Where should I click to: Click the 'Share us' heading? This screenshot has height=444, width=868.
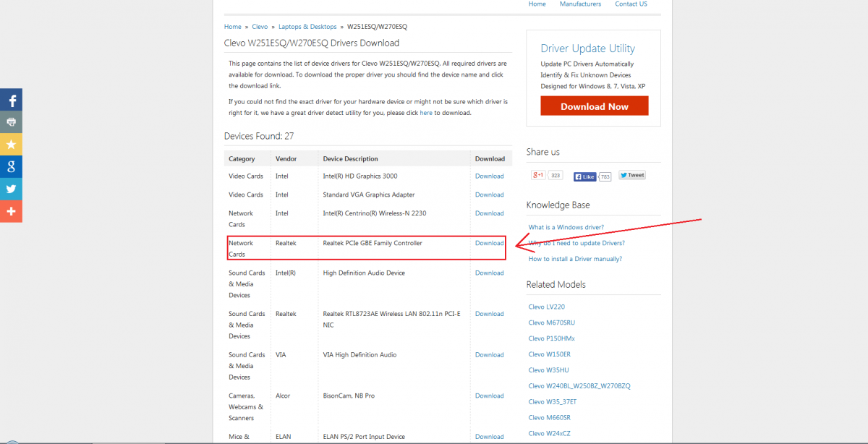543,152
